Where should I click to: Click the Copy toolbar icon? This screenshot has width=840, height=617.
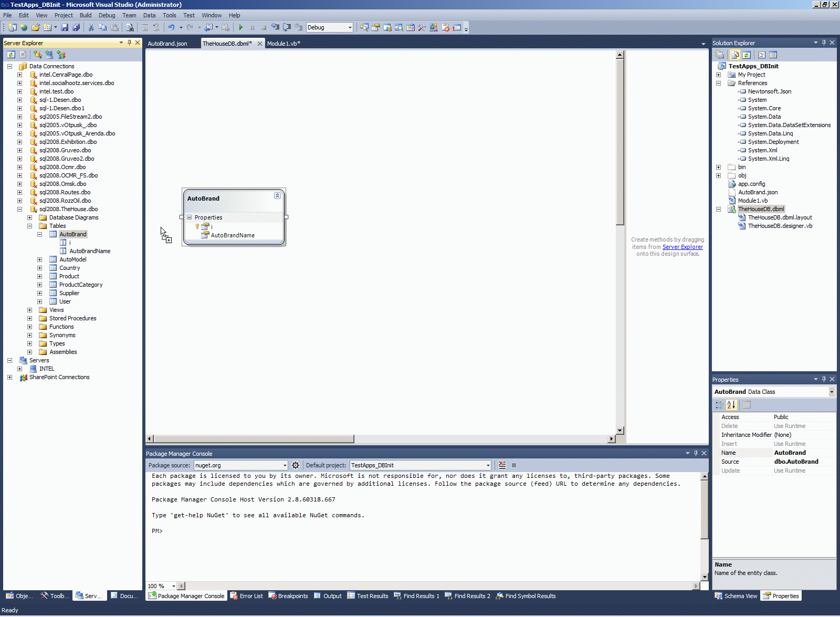tap(102, 27)
